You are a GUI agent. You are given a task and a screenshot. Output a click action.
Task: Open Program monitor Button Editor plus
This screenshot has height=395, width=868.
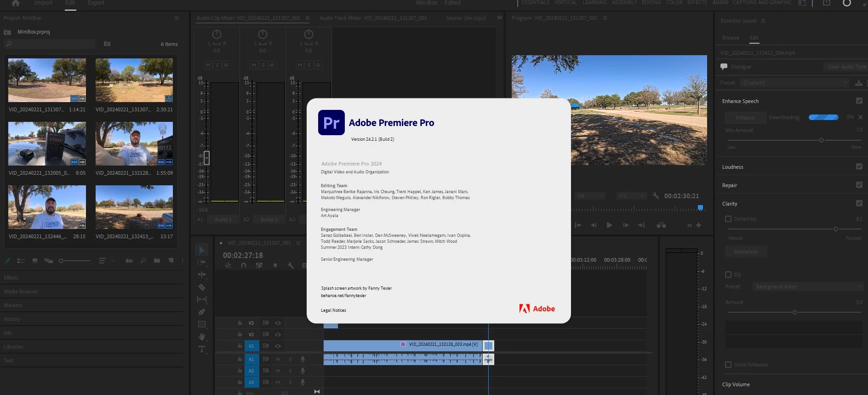(x=698, y=225)
